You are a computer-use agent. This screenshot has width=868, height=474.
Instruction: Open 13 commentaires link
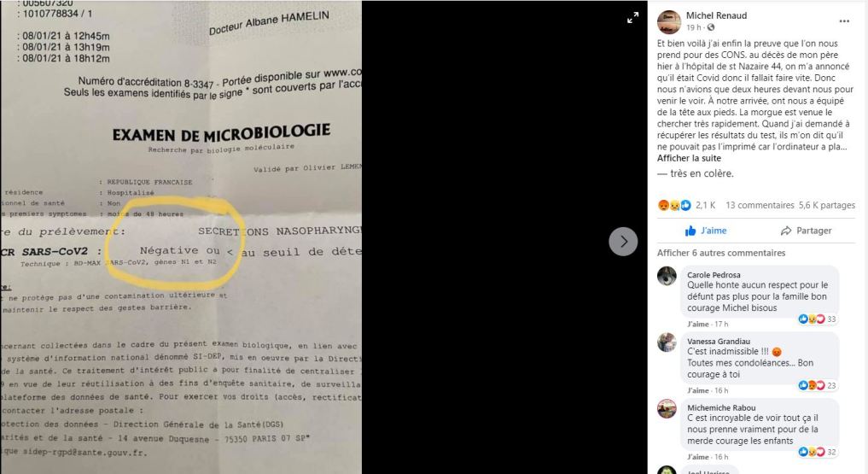coord(760,205)
